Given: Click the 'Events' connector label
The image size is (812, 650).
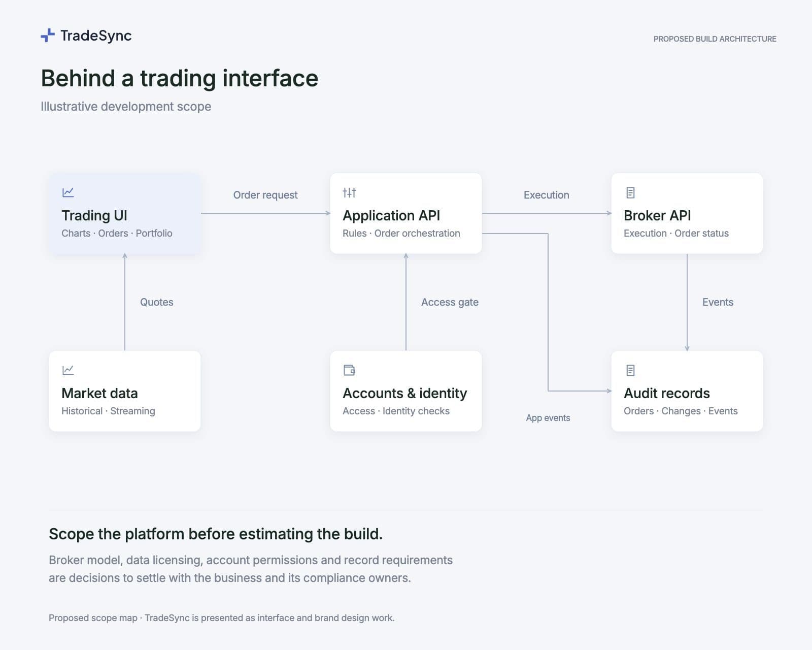Looking at the screenshot, I should click(718, 302).
